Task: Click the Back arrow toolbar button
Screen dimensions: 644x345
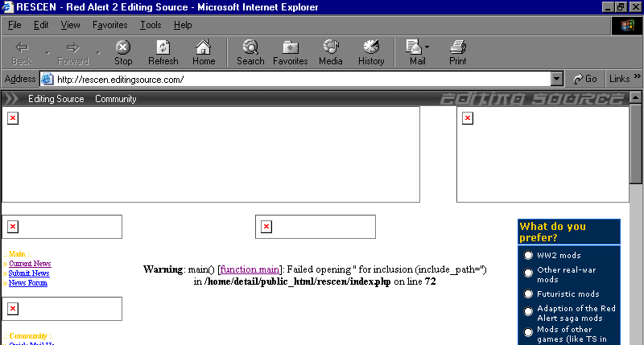Action: 22,53
